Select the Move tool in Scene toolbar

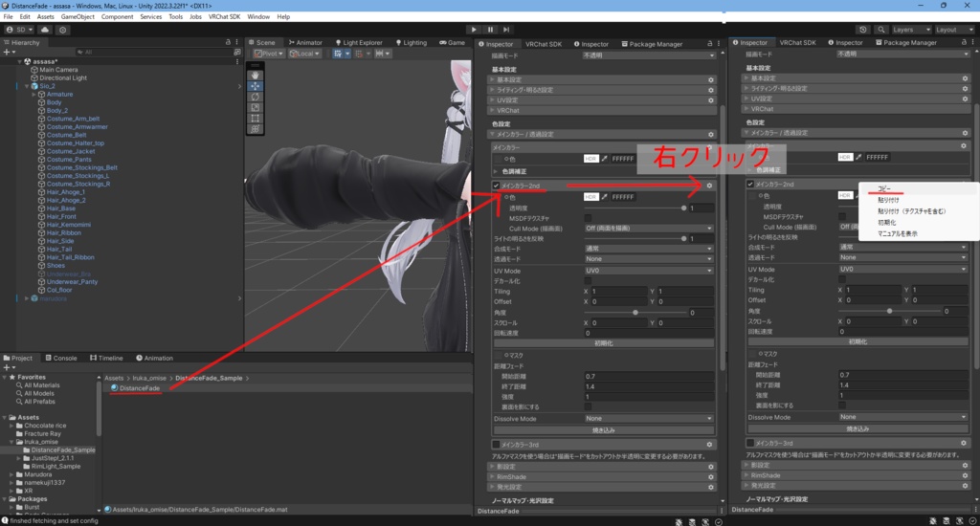(255, 85)
